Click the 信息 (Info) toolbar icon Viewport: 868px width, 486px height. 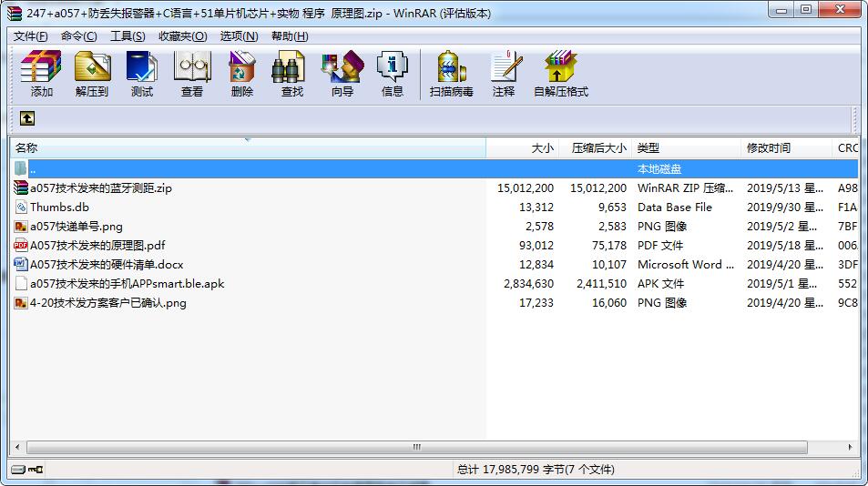[392, 66]
